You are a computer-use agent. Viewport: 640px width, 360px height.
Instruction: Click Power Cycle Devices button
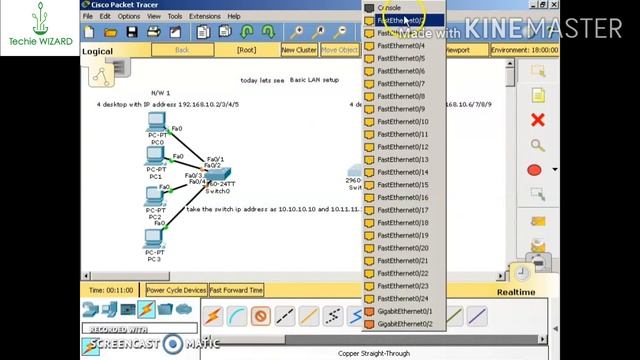(x=176, y=290)
